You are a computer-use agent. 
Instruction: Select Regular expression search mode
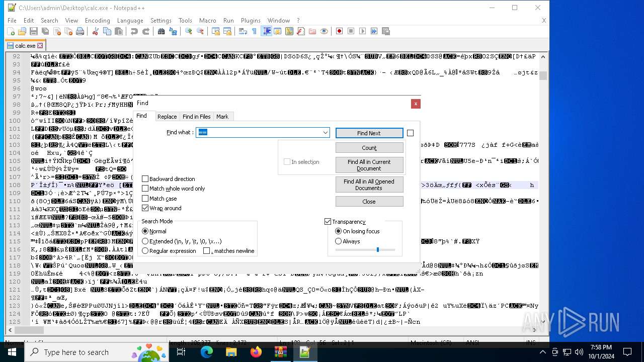pos(145,251)
